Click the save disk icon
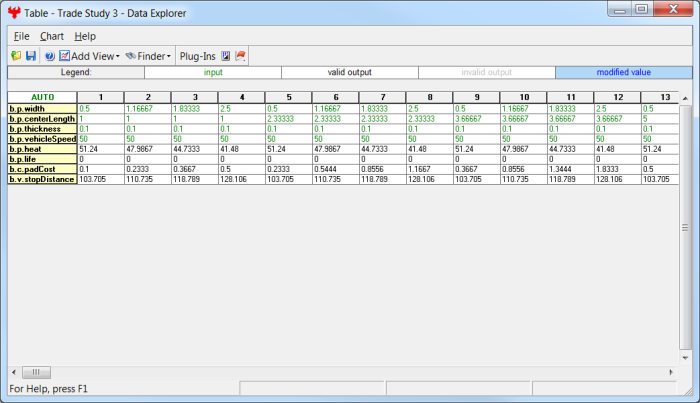The width and height of the screenshot is (700, 403). point(30,56)
